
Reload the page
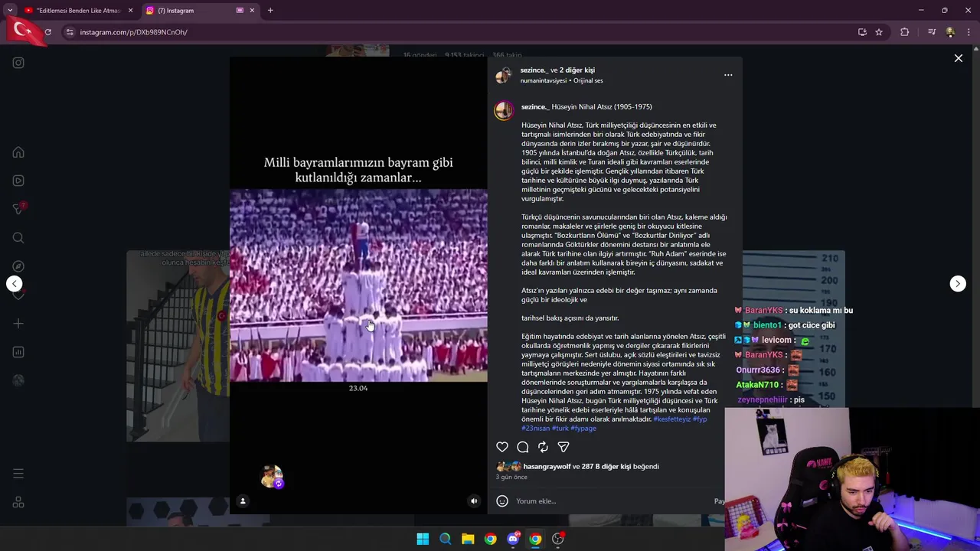pos(47,32)
